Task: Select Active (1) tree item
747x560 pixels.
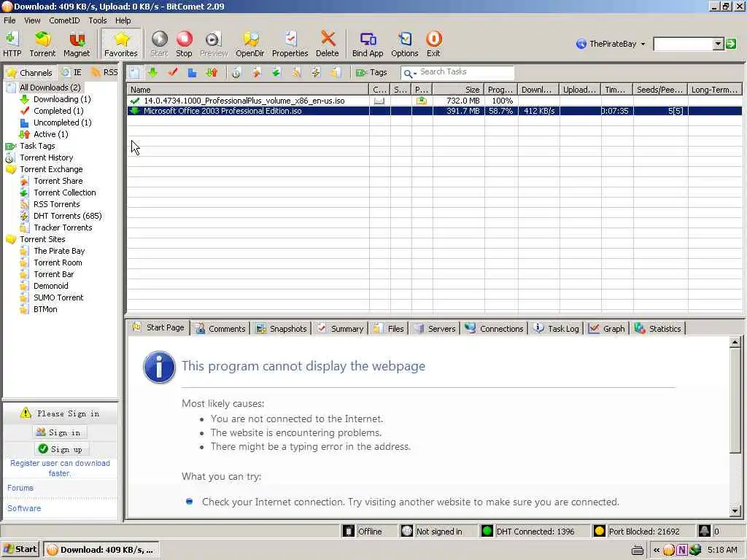Action: pos(50,134)
